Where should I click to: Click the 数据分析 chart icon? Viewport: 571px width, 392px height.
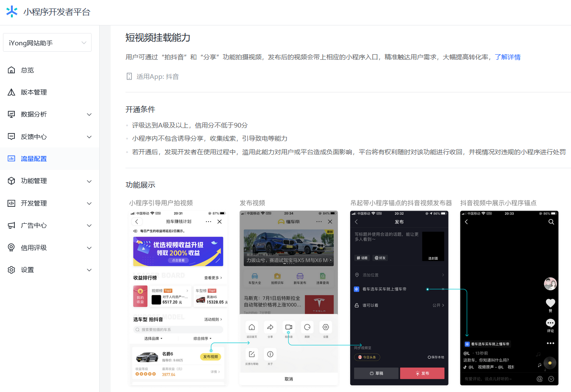tap(11, 114)
